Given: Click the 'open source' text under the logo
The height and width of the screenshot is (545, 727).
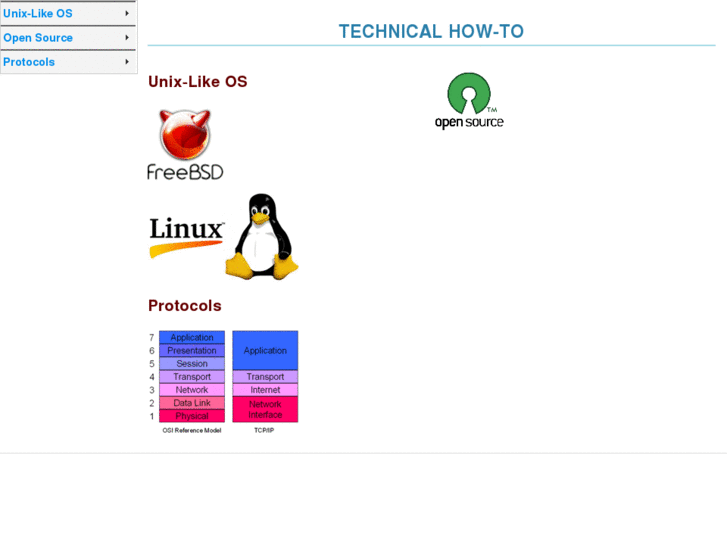Looking at the screenshot, I should [469, 122].
